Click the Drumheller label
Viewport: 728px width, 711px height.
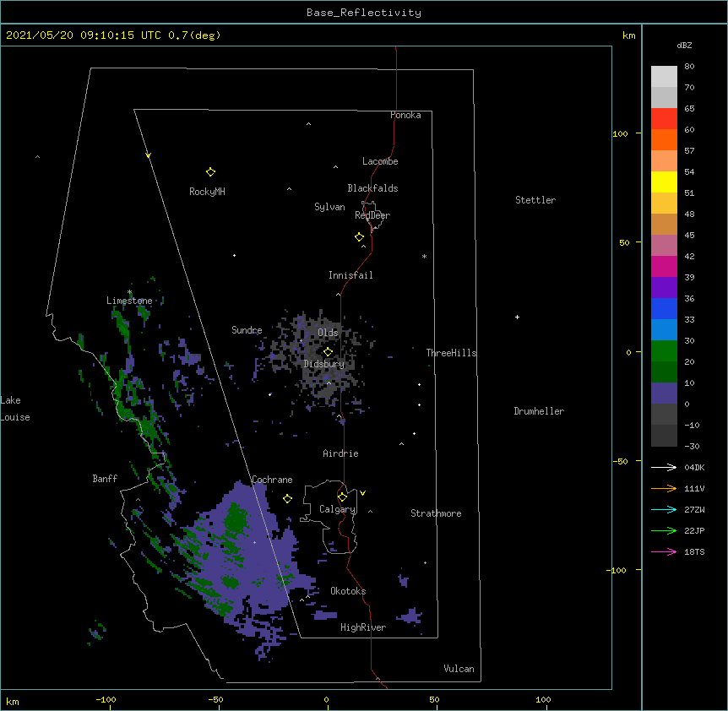[x=539, y=411]
